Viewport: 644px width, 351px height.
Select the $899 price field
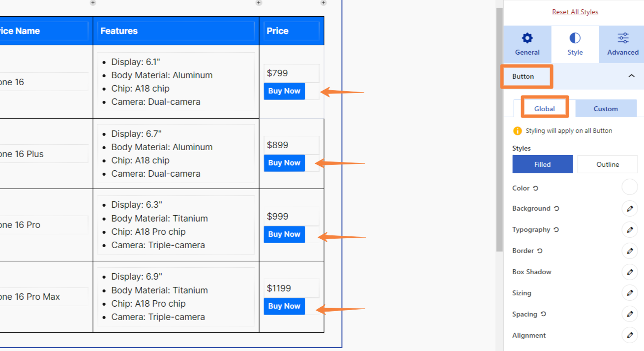pos(292,145)
